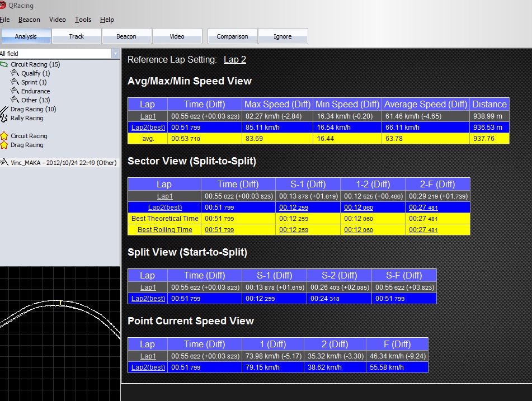Switch to the Track tab

tap(77, 36)
